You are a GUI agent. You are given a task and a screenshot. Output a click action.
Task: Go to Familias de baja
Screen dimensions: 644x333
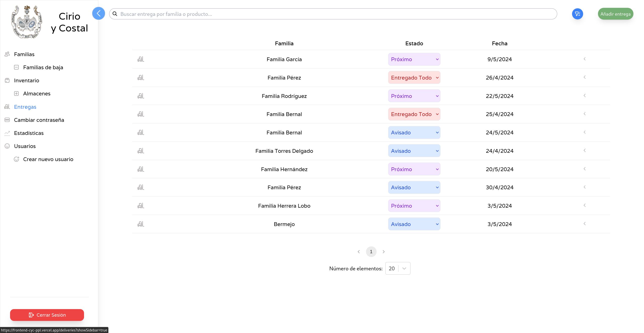[43, 67]
